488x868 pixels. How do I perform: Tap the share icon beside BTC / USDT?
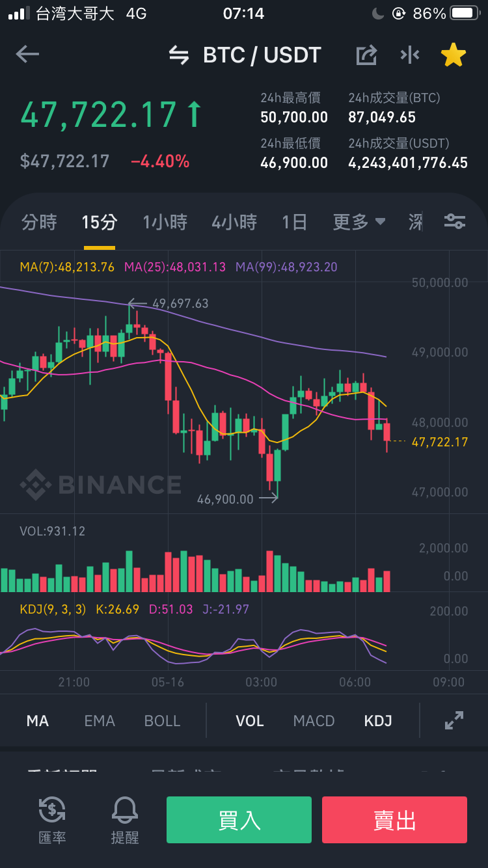(x=366, y=55)
